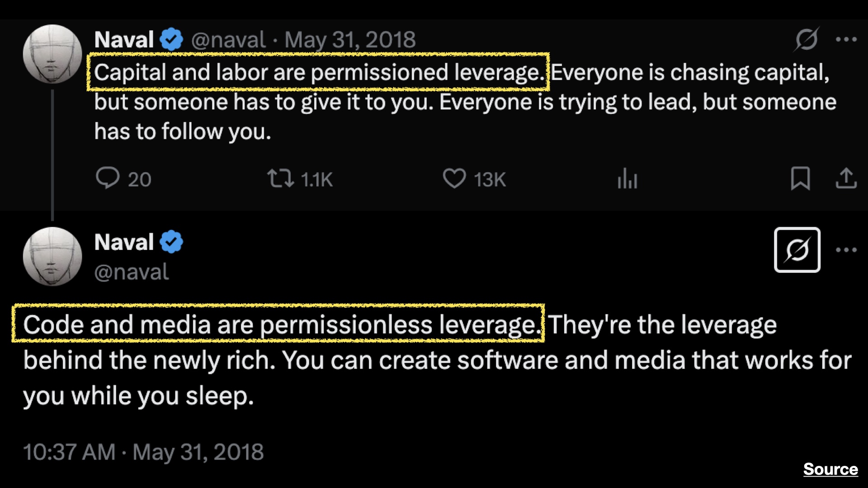This screenshot has width=868, height=488.
Task: Click the @naval handle in first tweet
Action: click(228, 40)
